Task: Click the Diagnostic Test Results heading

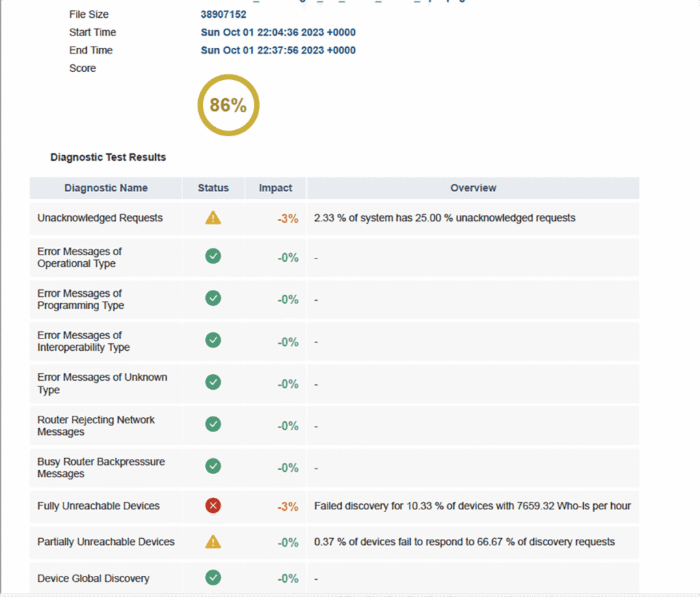Action: [x=108, y=157]
